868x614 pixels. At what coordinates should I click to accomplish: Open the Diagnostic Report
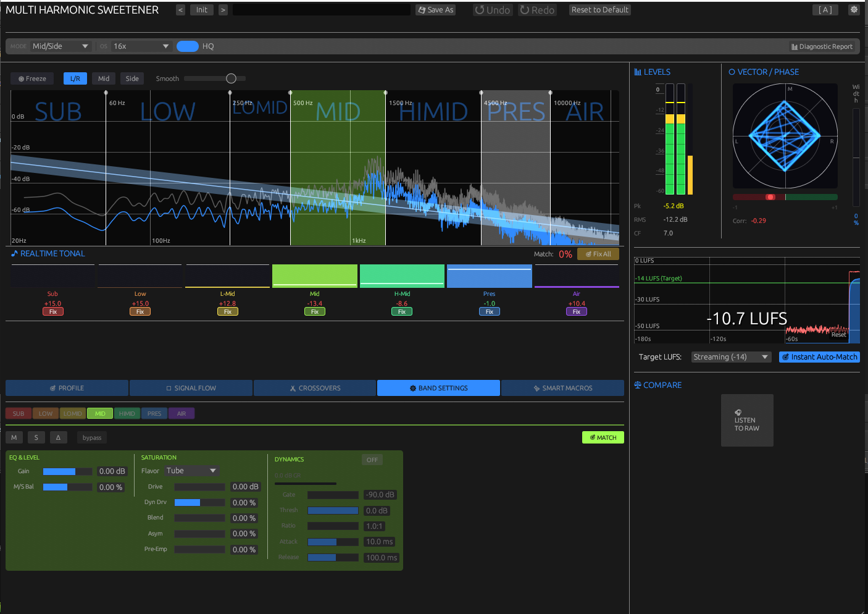822,46
